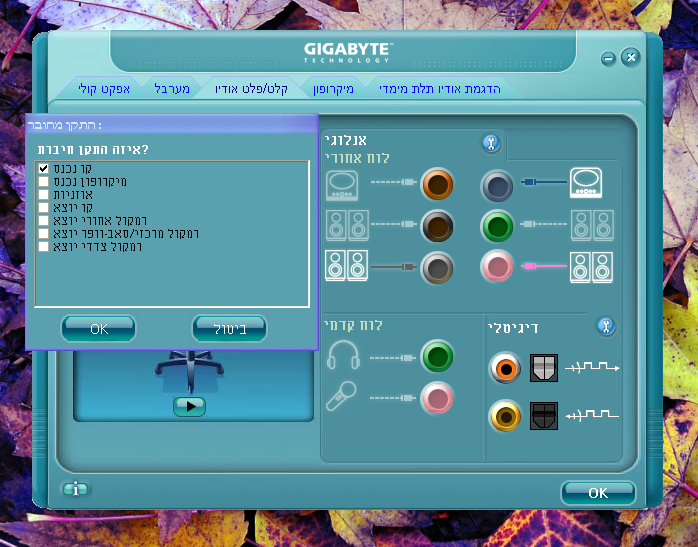Check 'רמקול מרכזי/סאב-וופר יוצא' checkbox
Screen dimensions: 698x547
point(43,233)
